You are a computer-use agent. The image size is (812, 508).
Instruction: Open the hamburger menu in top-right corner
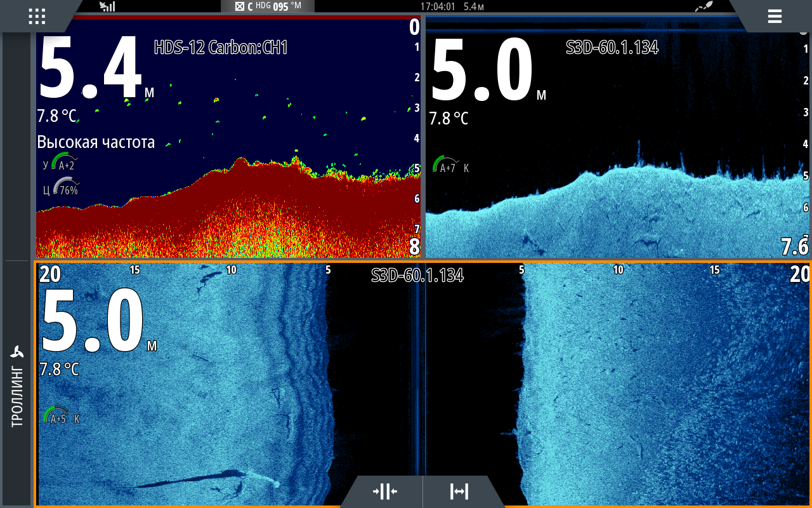pos(775,17)
